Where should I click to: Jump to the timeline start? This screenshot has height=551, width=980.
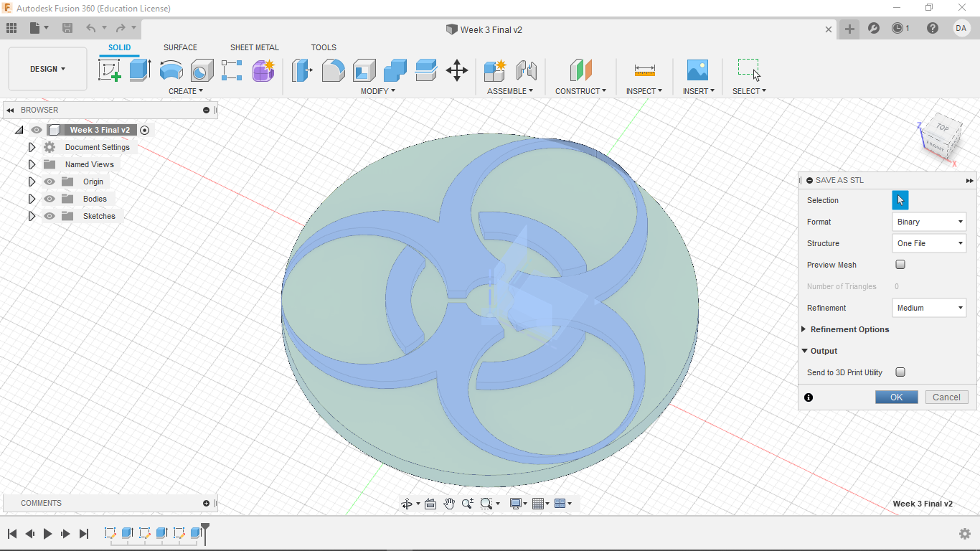pyautogui.click(x=12, y=534)
